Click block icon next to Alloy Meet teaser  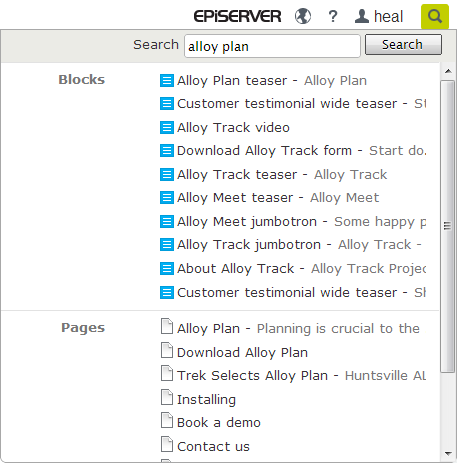coord(167,197)
